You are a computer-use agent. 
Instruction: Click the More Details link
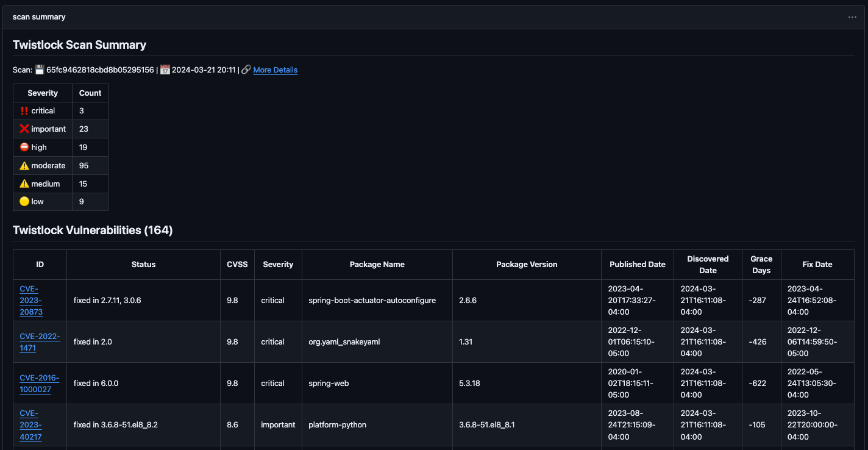tap(275, 70)
